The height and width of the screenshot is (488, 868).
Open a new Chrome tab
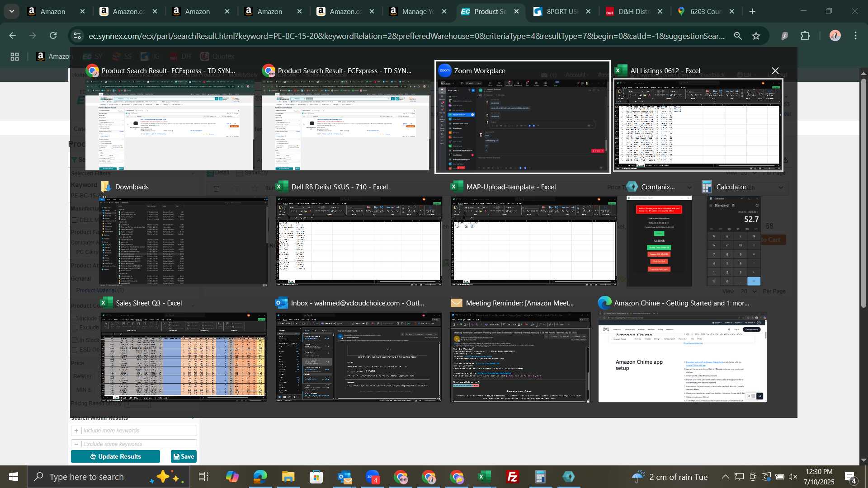point(752,12)
